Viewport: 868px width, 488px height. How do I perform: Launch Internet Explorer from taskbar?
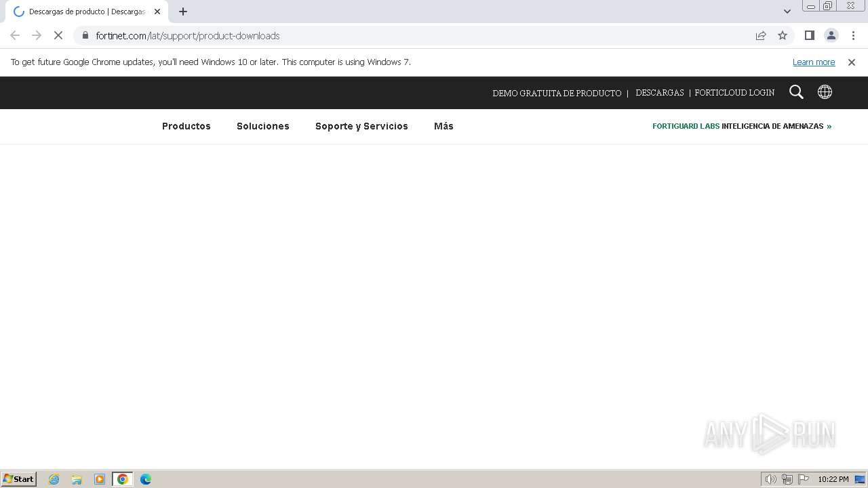[54, 479]
